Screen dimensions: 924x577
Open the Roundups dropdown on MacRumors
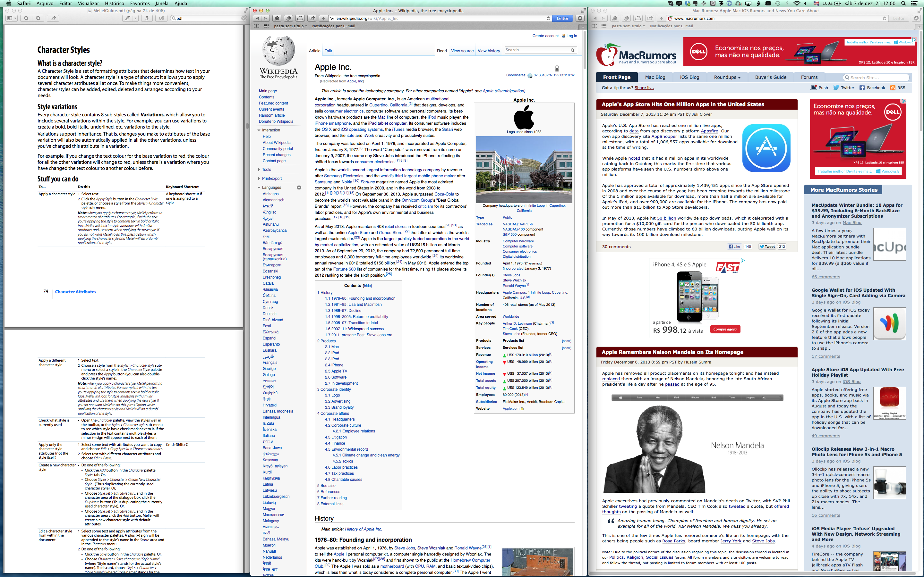coord(727,77)
